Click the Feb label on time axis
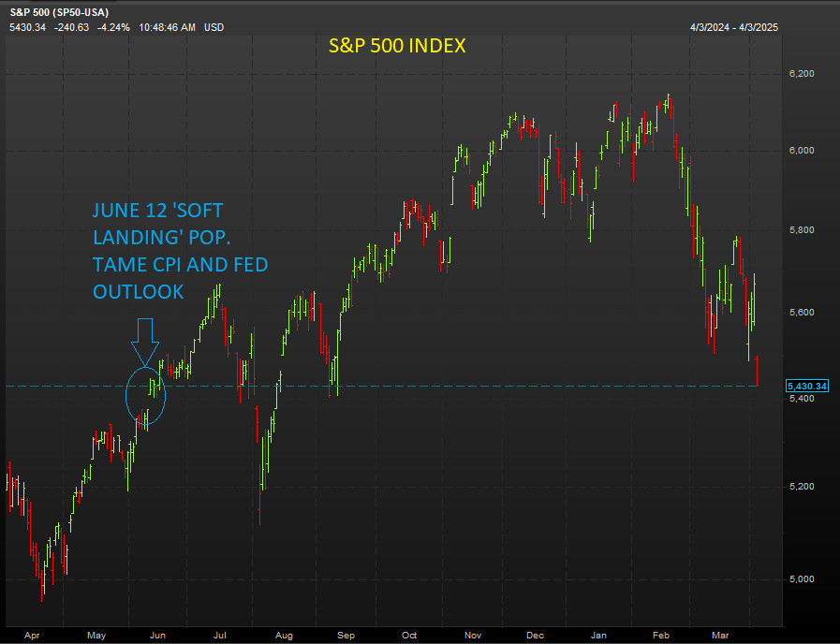 (x=661, y=636)
